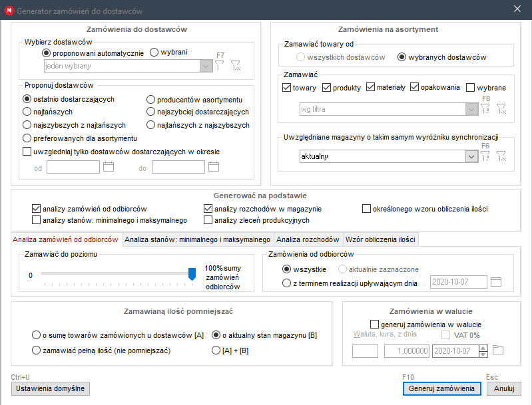Open calendar for the 'od' start date

tap(109, 167)
